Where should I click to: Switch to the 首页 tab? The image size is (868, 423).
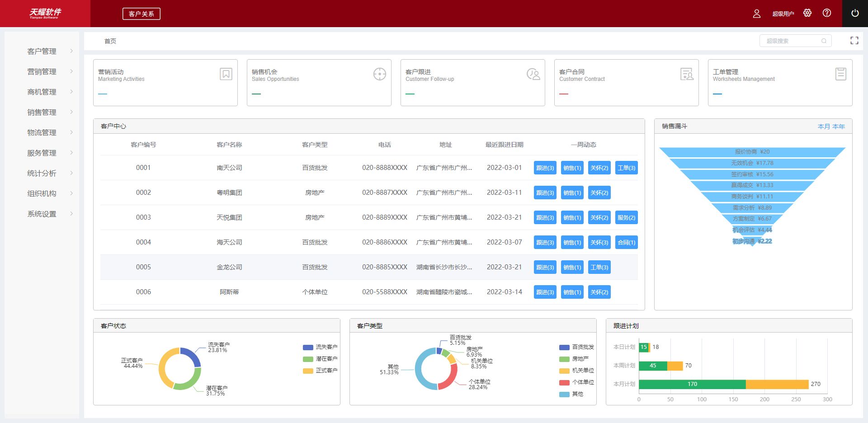[110, 41]
